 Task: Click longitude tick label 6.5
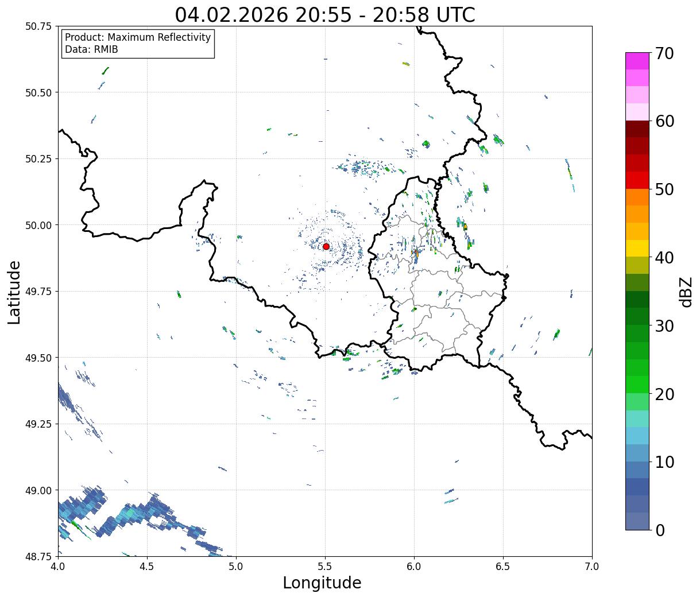503,566
